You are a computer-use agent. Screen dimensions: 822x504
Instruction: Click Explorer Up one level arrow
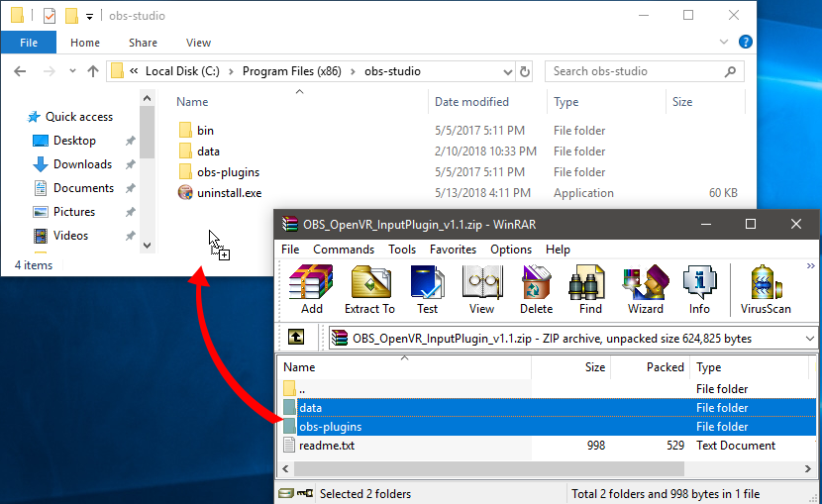point(93,71)
